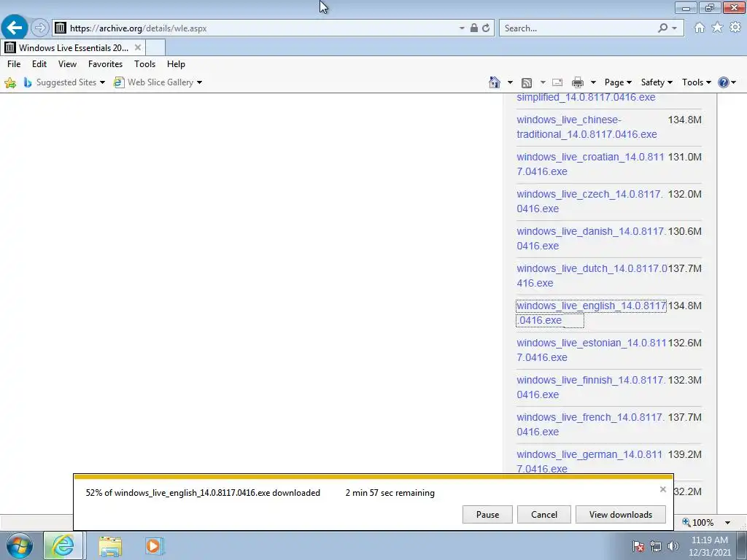Open the Windows Start orb
The width and height of the screenshot is (747, 560).
point(19,545)
